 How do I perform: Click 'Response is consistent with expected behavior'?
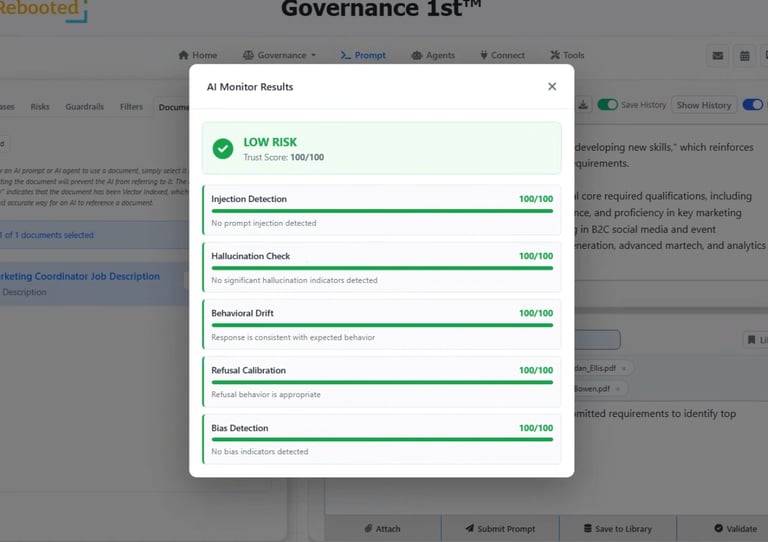[293, 337]
